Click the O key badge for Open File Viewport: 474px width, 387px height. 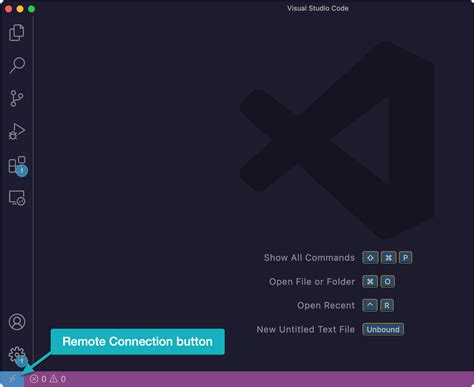pos(387,282)
